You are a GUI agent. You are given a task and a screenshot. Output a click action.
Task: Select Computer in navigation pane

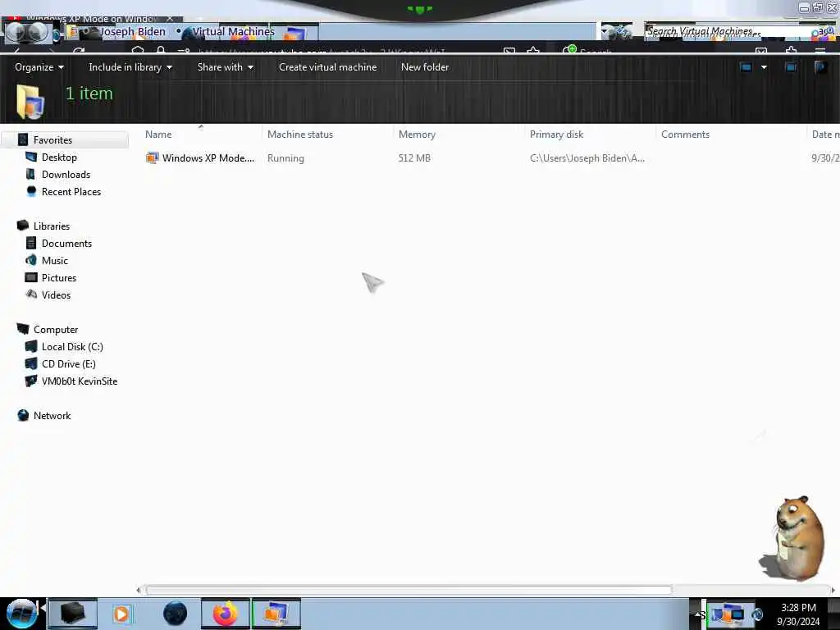[x=56, y=330]
